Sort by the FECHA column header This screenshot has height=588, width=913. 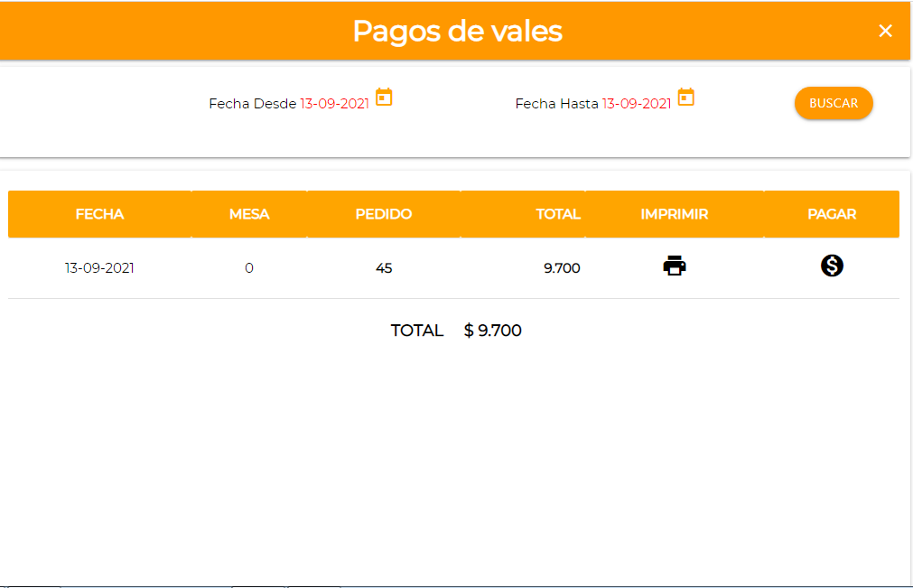click(x=99, y=214)
